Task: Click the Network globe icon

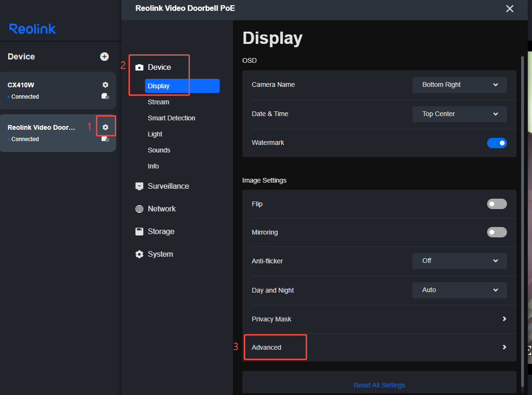Action: pyautogui.click(x=139, y=209)
